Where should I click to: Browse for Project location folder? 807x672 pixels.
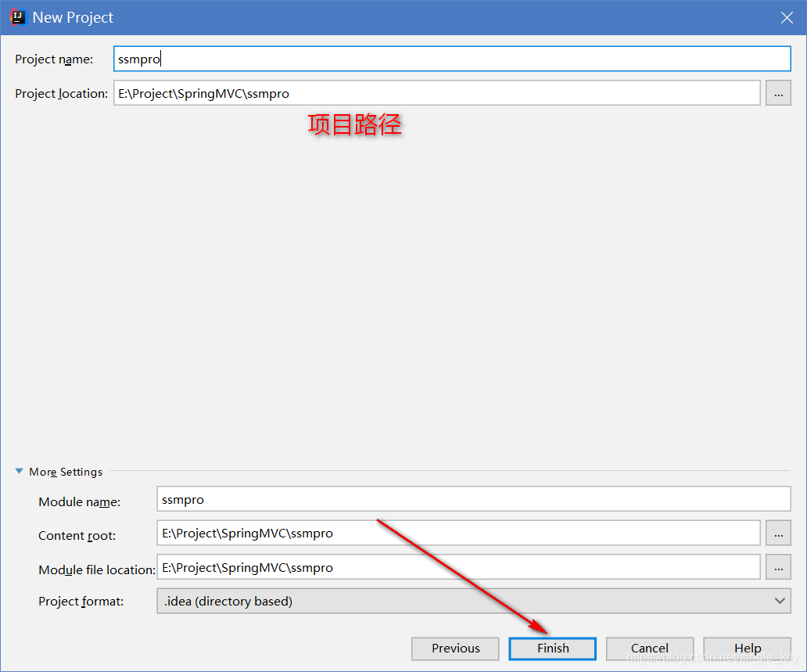click(778, 93)
